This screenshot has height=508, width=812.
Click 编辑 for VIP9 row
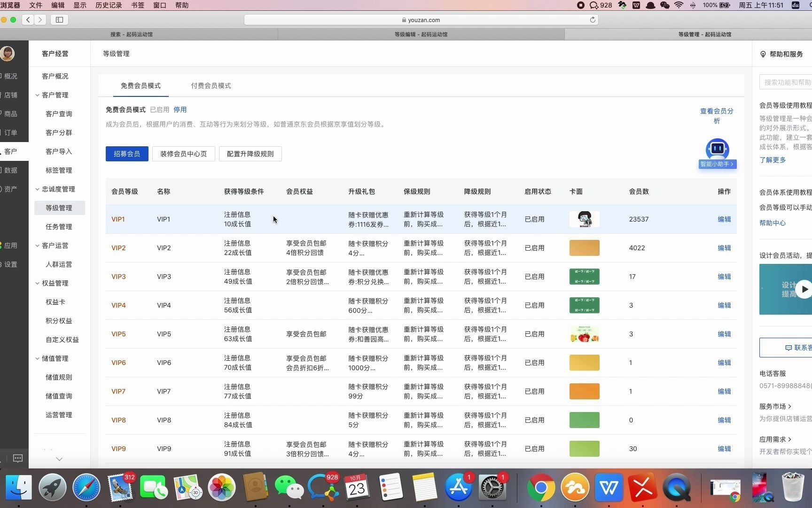point(724,449)
